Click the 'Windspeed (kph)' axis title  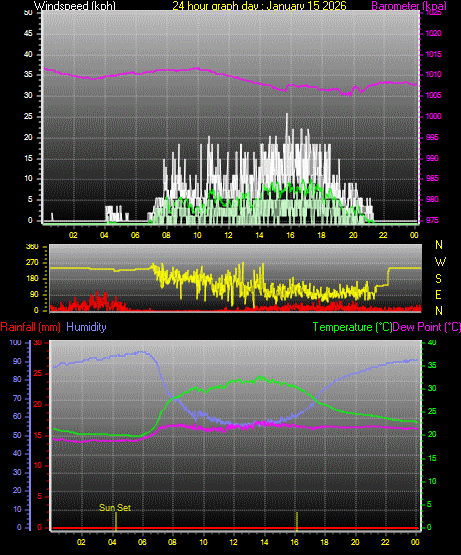click(75, 6)
